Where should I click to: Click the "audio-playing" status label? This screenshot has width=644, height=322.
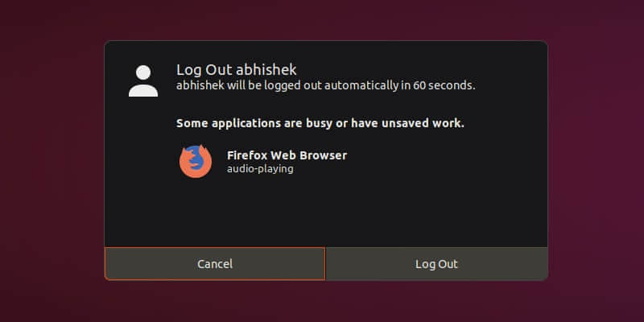tap(260, 169)
